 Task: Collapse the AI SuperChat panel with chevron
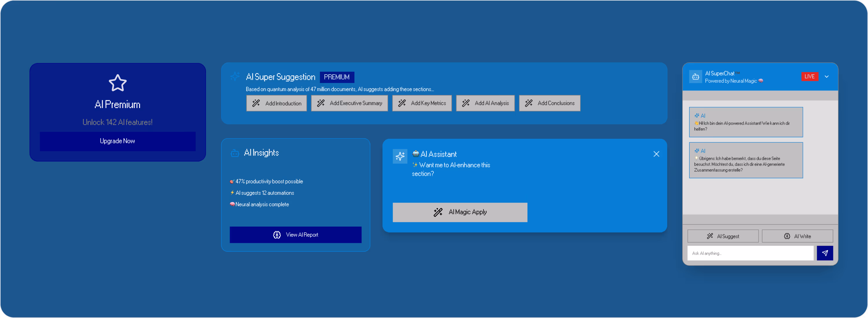[827, 77]
